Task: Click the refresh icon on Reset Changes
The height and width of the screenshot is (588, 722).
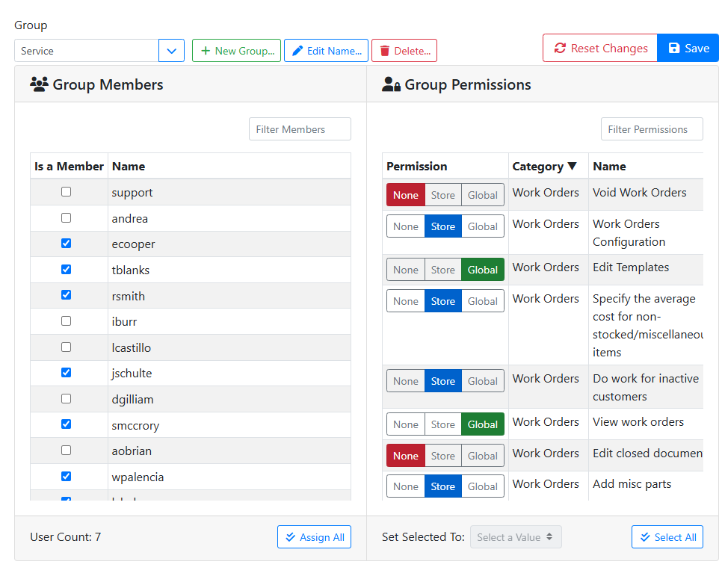Action: point(560,49)
